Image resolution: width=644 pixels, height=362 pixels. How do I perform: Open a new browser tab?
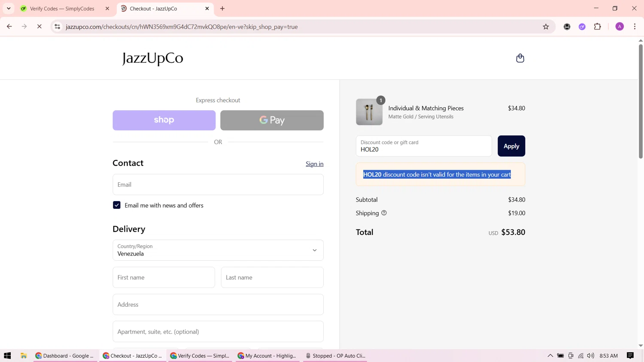click(222, 9)
